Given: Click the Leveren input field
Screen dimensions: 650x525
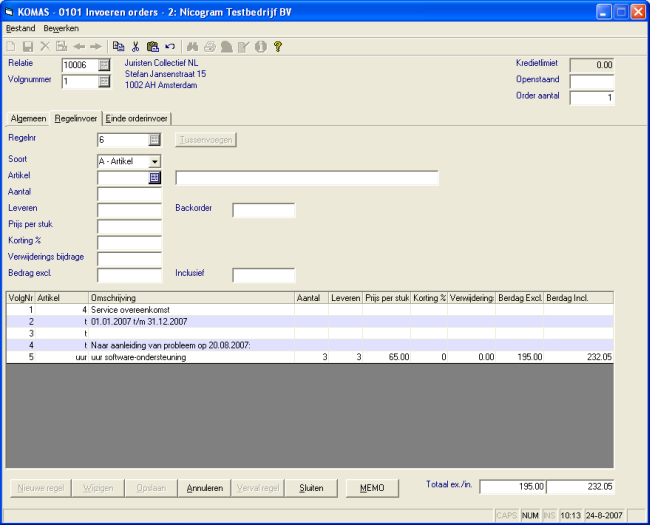Looking at the screenshot, I should (129, 210).
